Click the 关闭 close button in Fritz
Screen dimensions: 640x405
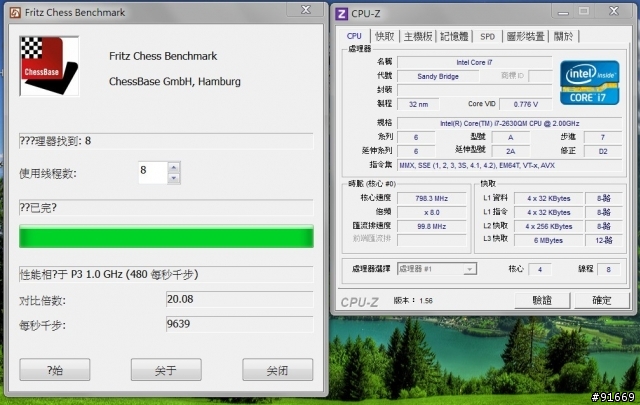point(278,370)
